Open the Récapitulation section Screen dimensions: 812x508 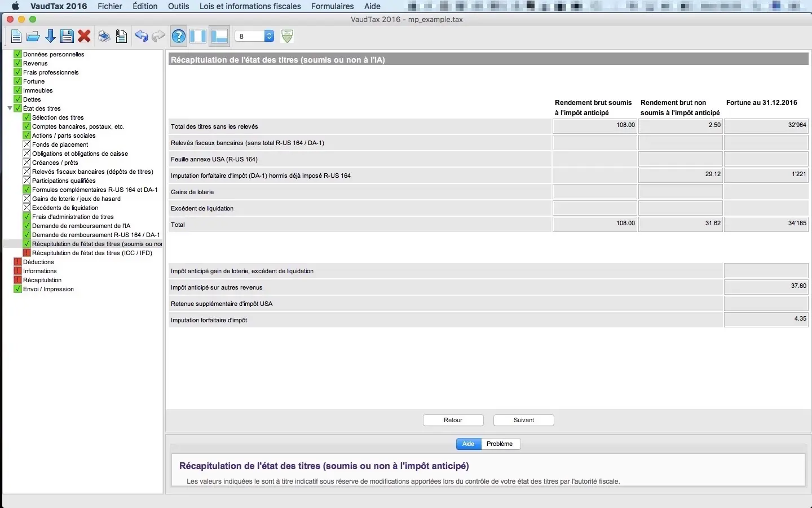click(x=42, y=280)
